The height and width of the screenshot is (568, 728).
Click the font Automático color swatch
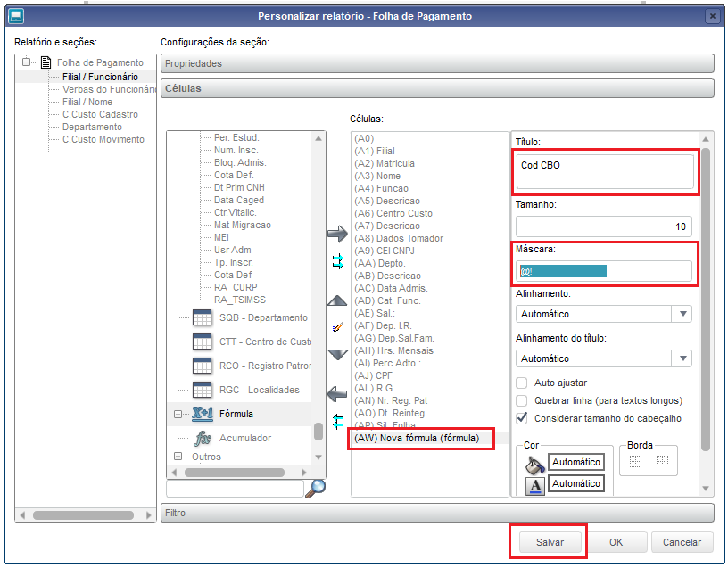tap(576, 483)
